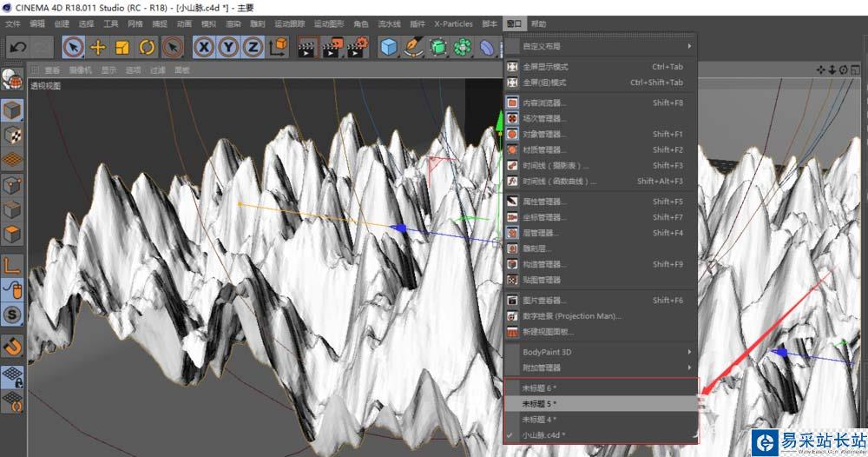The height and width of the screenshot is (457, 868).
Task: Open 图片查看器 entry
Action: click(601, 301)
